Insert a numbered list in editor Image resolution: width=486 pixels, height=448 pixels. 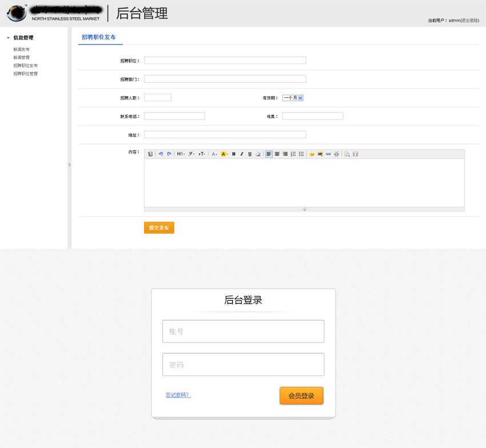[293, 154]
